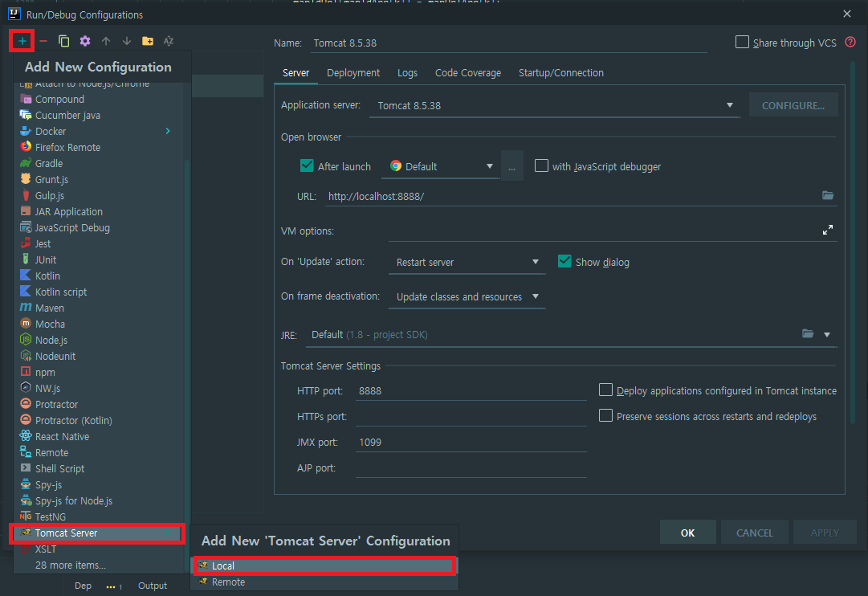This screenshot has width=868, height=596.
Task: Click the browser ellipsis button
Action: 511,166
